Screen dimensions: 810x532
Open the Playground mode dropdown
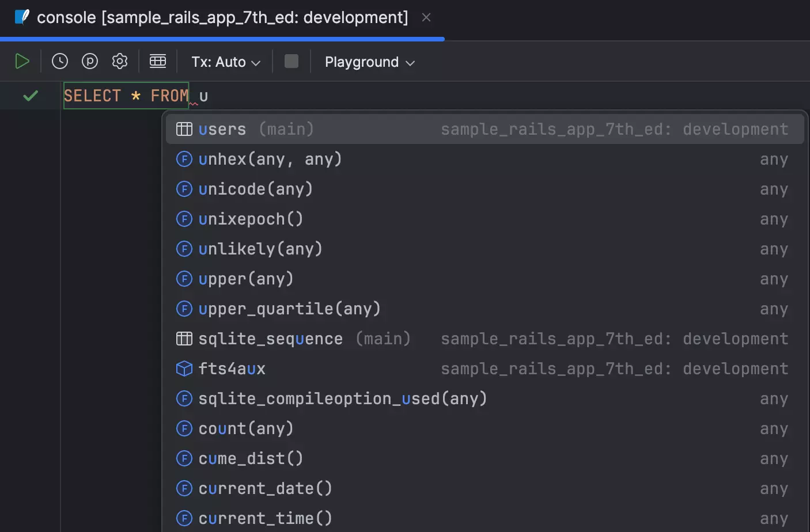(x=369, y=62)
